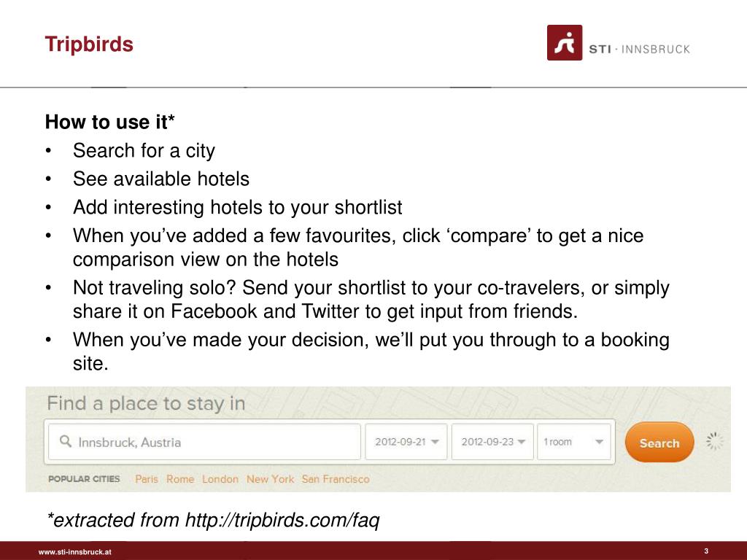Image resolution: width=747 pixels, height=560 pixels.
Task: Select Rome from popular cities
Action: (180, 479)
